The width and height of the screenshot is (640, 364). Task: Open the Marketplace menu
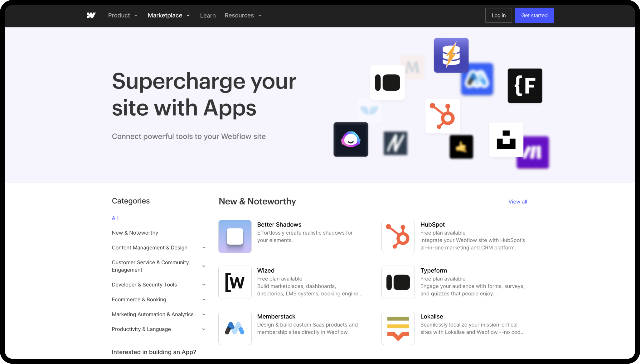tap(169, 15)
